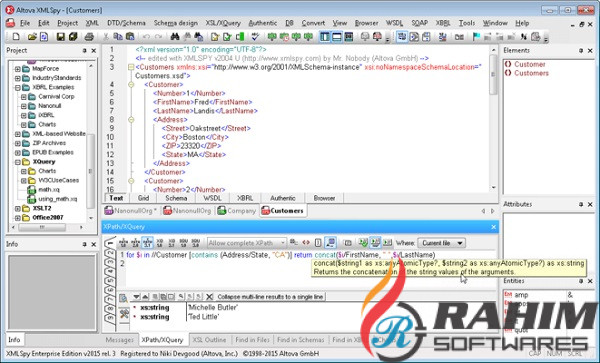Toggle the second highlighted layout view button
Viewport: 600px width, 363px height.
coord(337,37)
